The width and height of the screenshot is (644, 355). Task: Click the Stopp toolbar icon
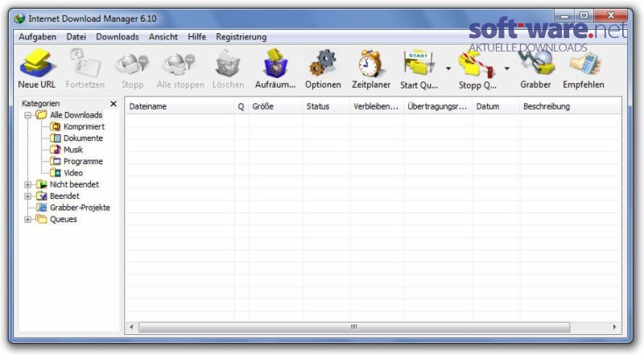coord(132,64)
